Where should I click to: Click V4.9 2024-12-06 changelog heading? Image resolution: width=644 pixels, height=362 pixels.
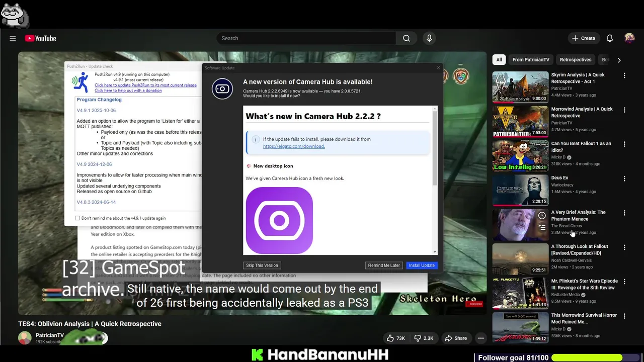point(94,164)
